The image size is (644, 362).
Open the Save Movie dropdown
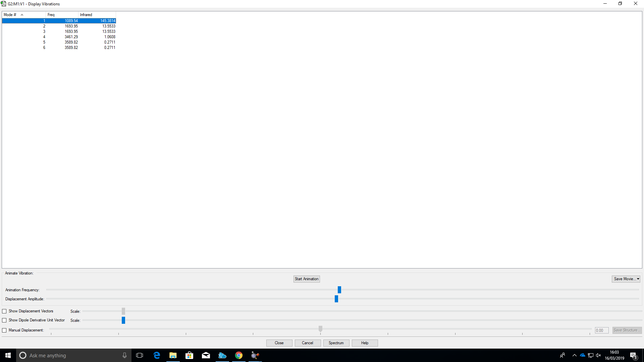pos(626,279)
